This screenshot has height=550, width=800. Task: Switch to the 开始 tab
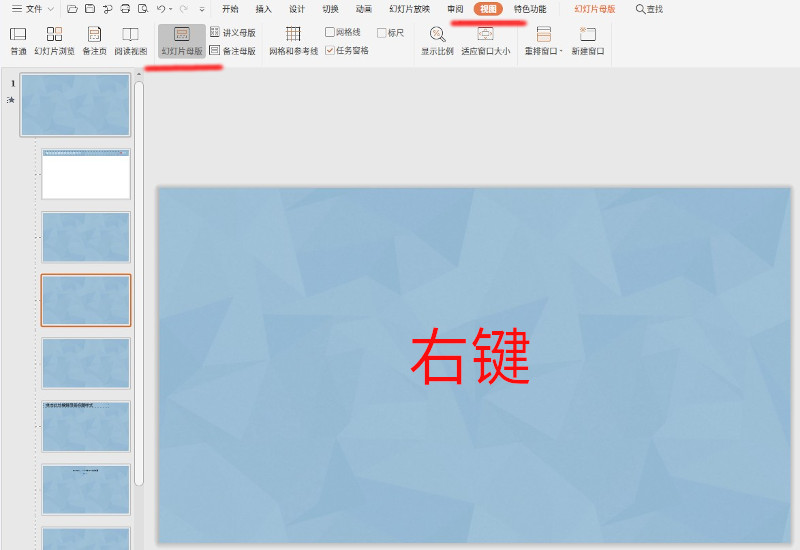point(230,9)
